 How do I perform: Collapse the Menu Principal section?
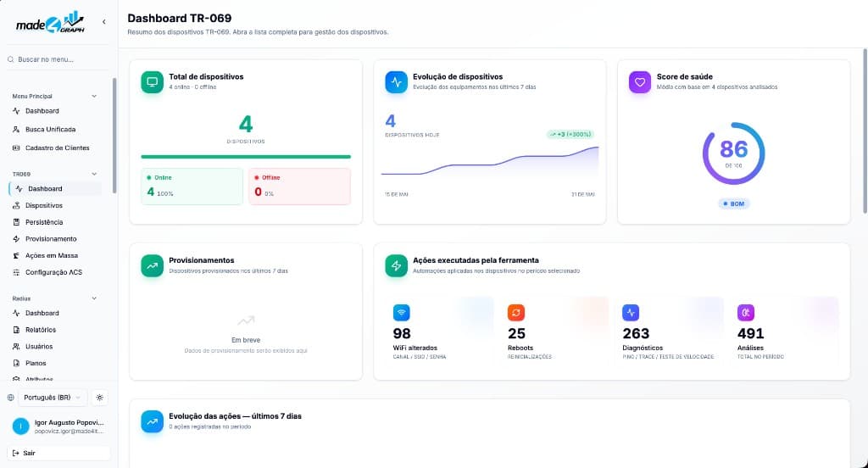pyautogui.click(x=94, y=97)
